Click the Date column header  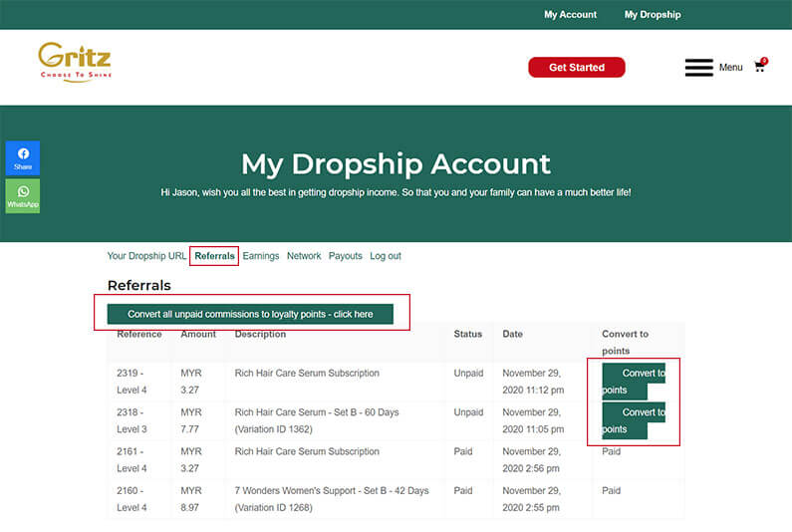[x=512, y=334]
